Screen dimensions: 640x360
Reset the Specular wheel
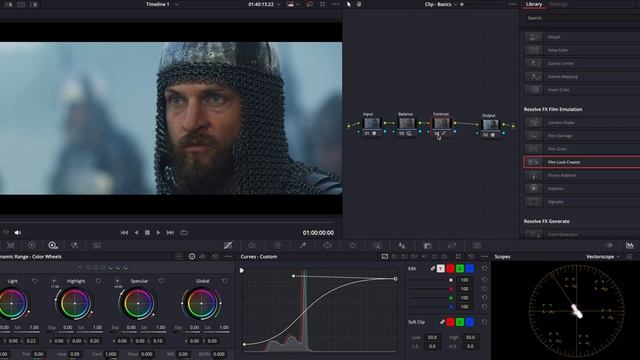coord(161,281)
